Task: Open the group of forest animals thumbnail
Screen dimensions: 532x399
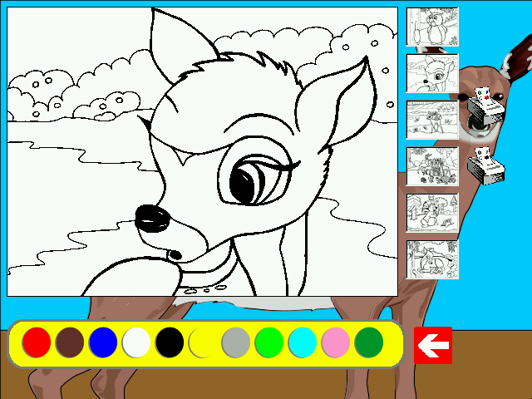Action: tap(432, 166)
